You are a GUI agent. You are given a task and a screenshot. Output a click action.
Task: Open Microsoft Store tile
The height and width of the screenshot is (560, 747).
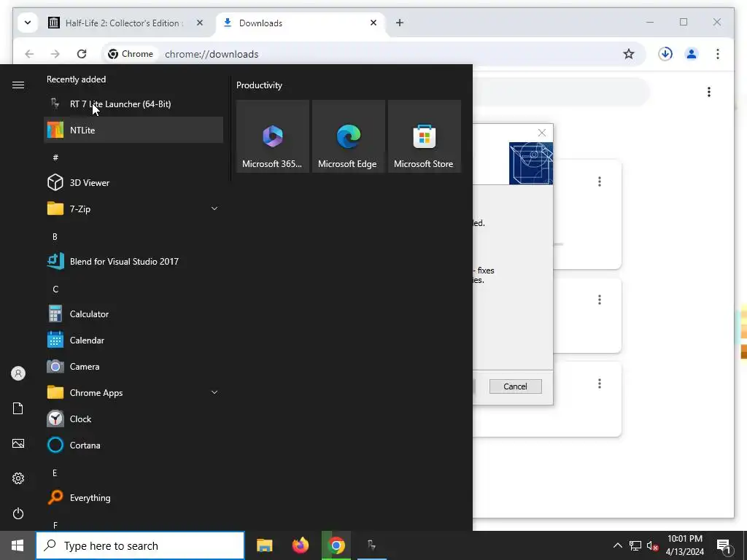424,136
